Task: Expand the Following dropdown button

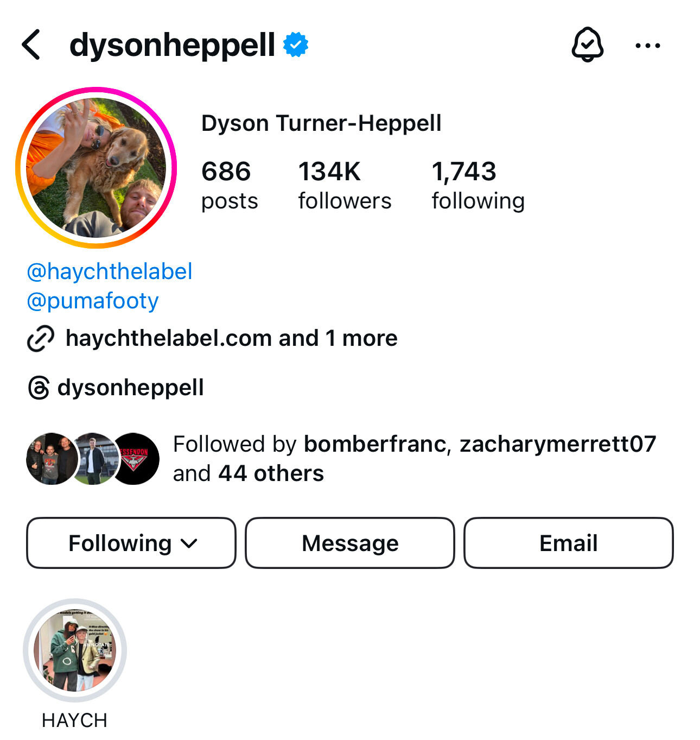Action: (x=131, y=543)
